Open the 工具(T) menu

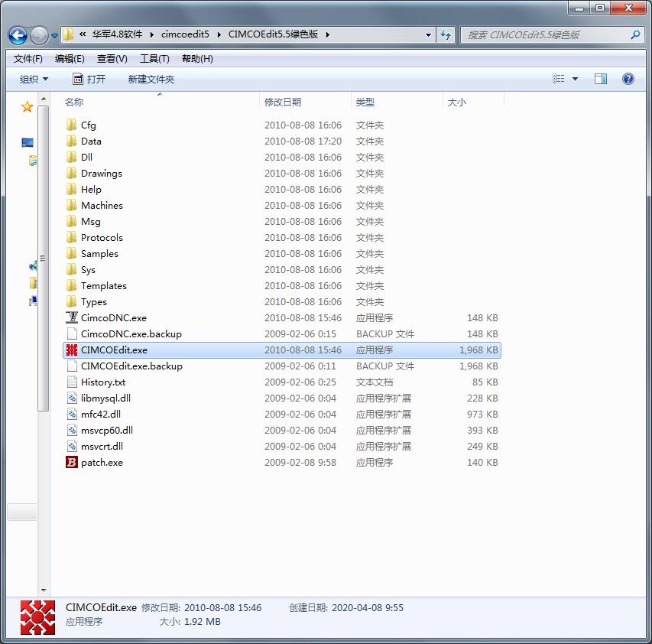click(x=154, y=59)
